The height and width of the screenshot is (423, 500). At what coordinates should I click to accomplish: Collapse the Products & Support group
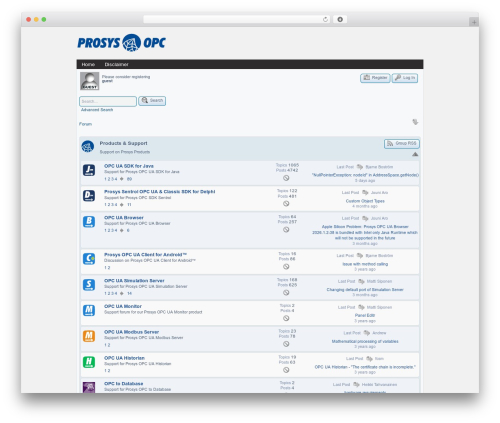pyautogui.click(x=415, y=154)
